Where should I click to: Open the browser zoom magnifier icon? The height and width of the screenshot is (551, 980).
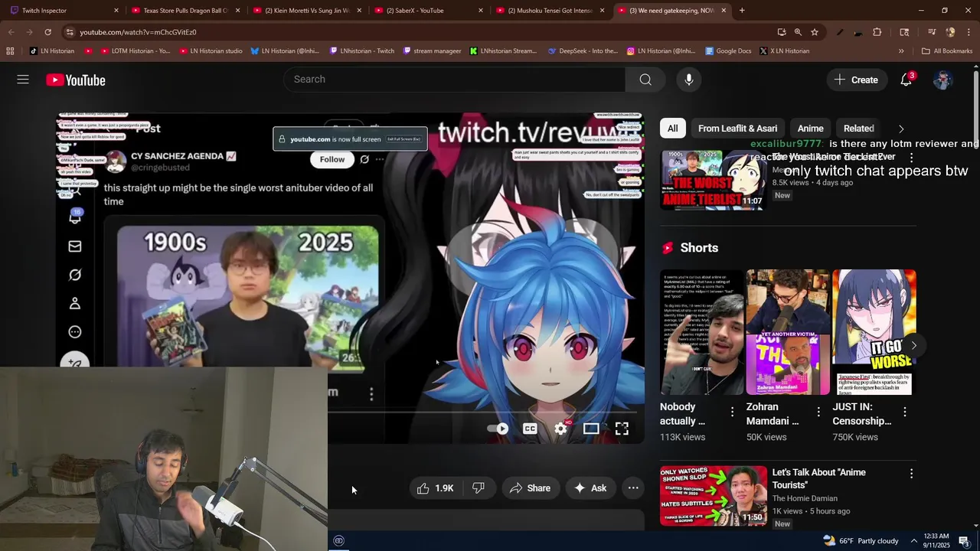click(798, 32)
